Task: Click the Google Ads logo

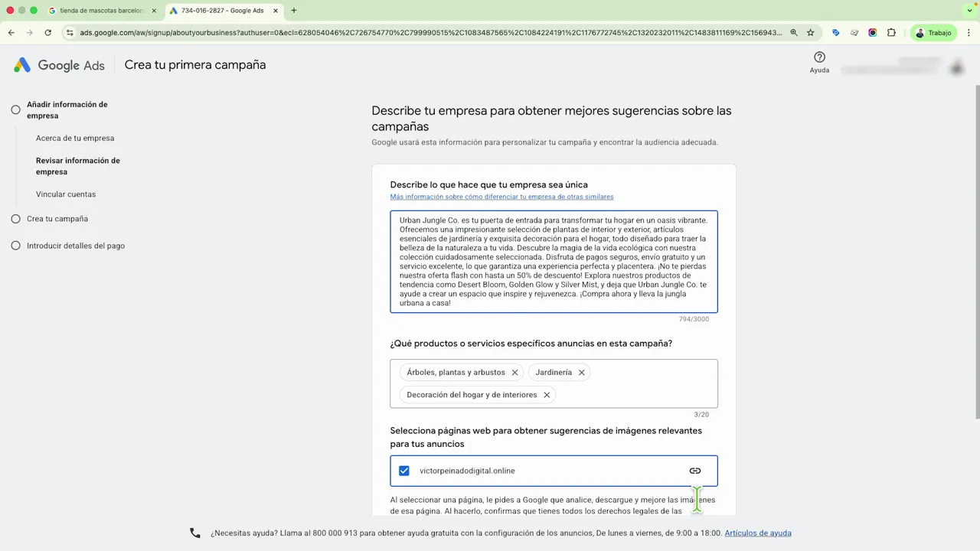Action: (59, 65)
